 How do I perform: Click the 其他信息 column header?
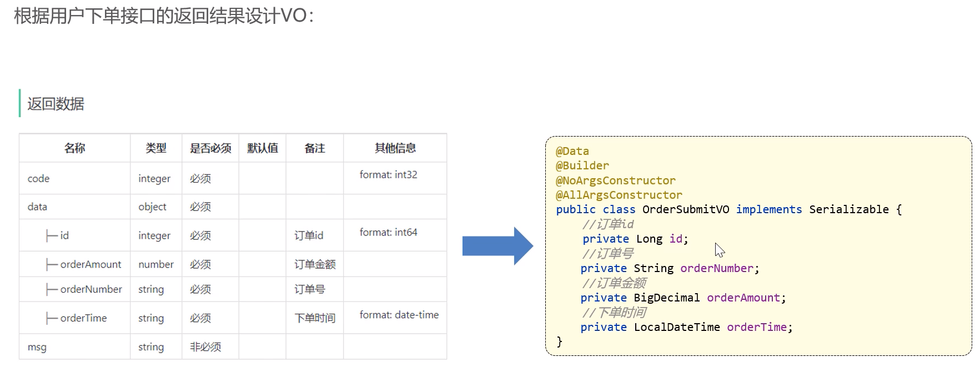pyautogui.click(x=395, y=148)
